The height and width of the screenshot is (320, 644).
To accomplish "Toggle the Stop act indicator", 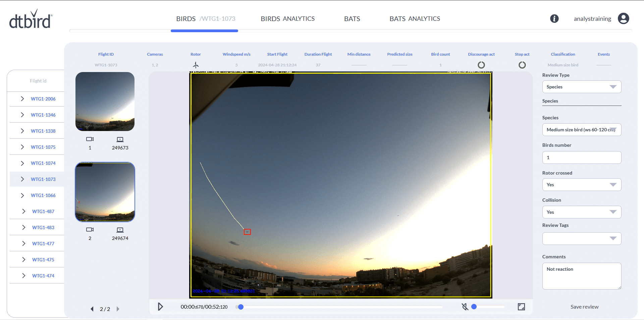I will point(522,65).
